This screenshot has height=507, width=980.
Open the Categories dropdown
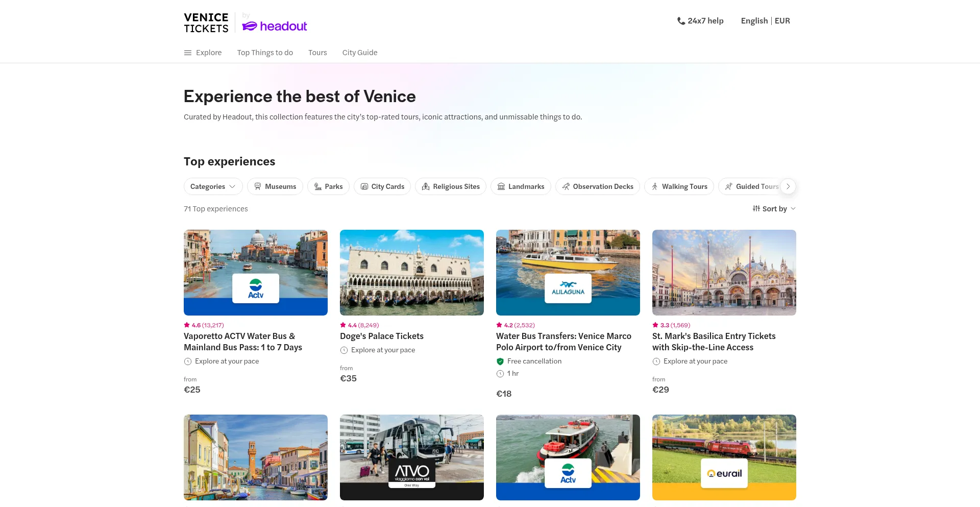[213, 186]
